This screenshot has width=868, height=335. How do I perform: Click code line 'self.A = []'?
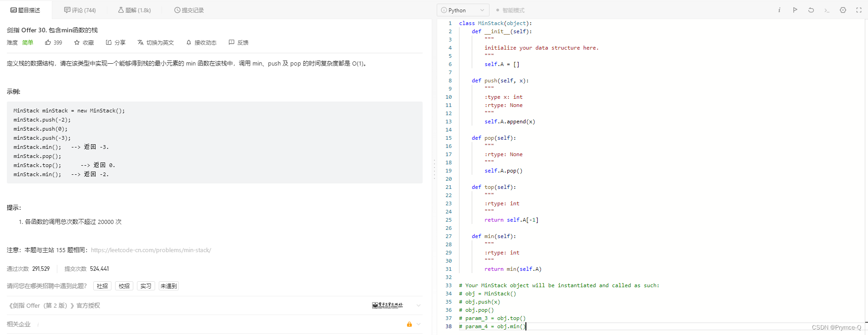[x=502, y=64]
